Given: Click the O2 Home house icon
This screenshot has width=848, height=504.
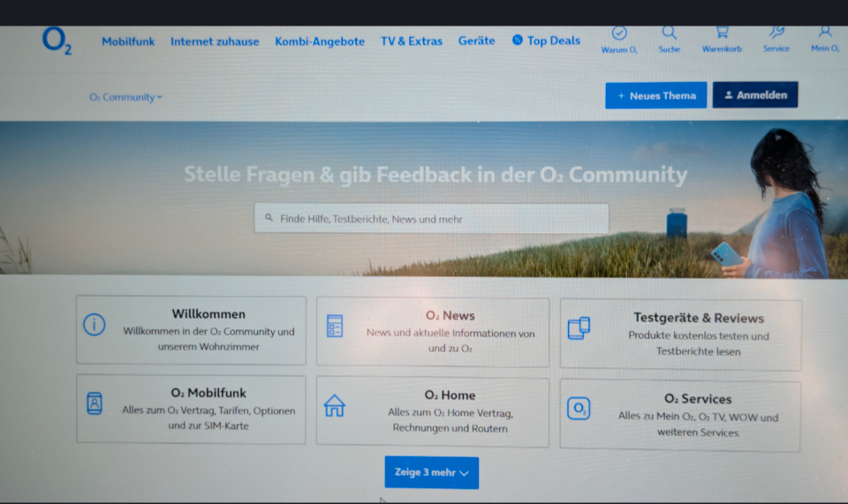Looking at the screenshot, I should [x=334, y=406].
